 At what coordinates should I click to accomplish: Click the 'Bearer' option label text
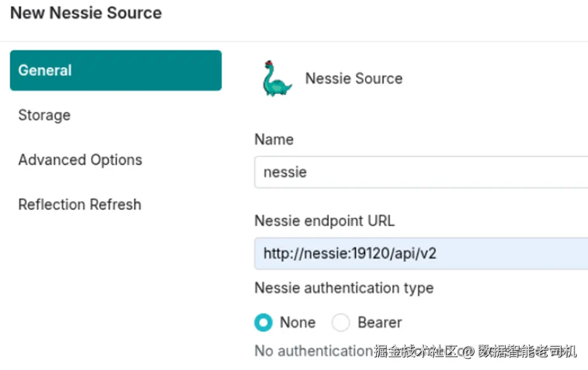(380, 323)
